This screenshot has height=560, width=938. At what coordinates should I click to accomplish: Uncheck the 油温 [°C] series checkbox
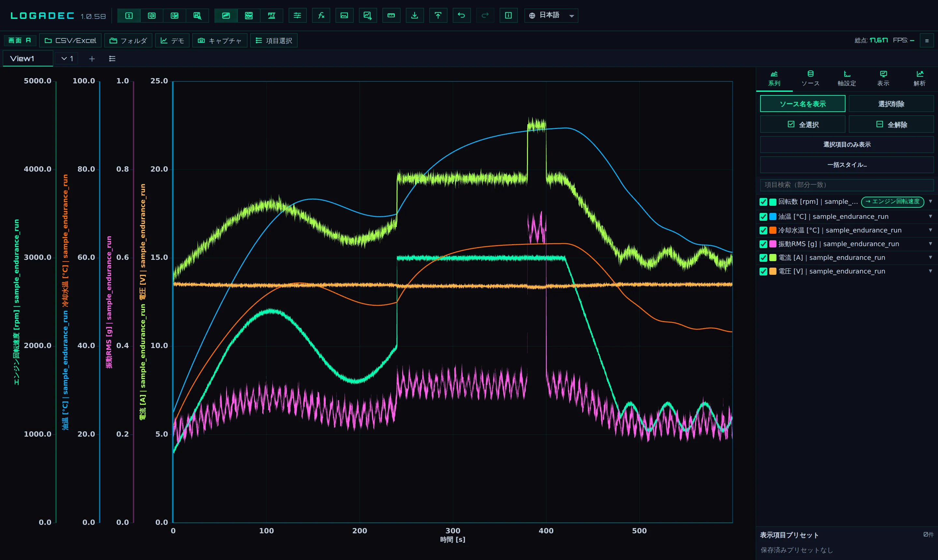point(763,217)
